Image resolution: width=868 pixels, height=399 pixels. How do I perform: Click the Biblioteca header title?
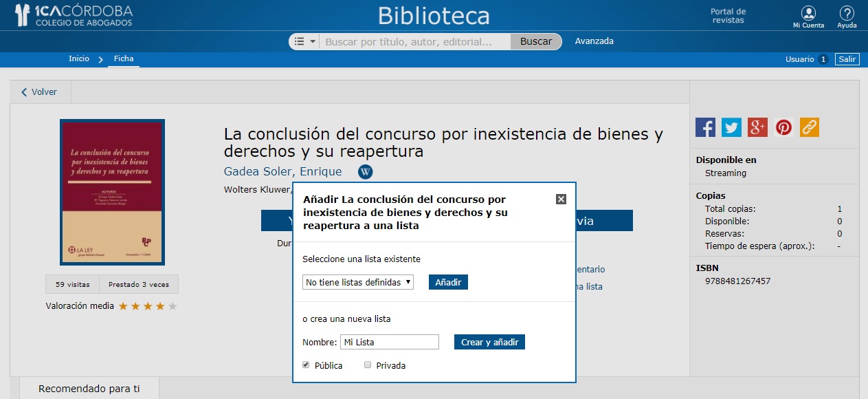(x=434, y=16)
